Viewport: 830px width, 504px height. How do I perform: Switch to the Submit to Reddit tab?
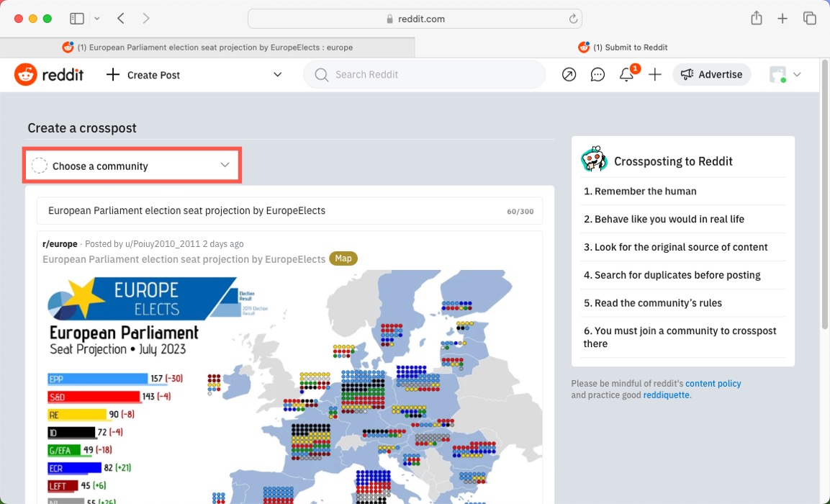pos(623,48)
